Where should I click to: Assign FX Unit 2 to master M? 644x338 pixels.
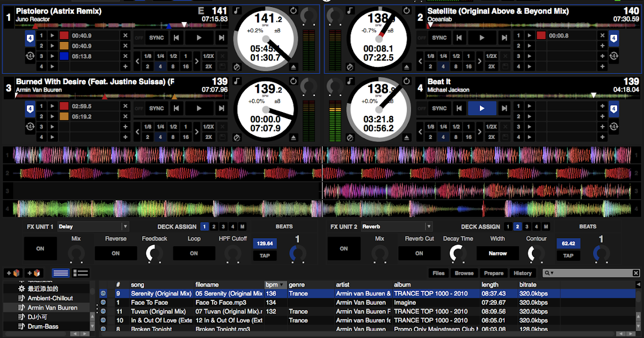tap(546, 226)
